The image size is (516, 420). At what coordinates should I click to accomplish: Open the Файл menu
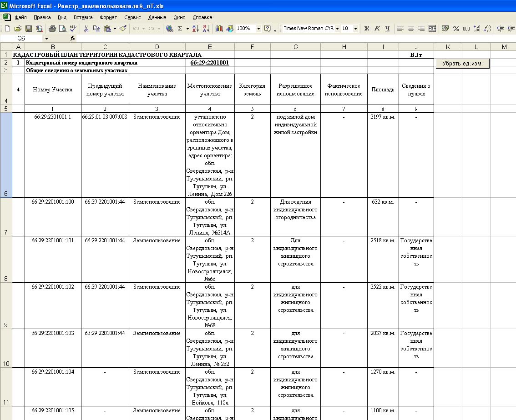20,17
